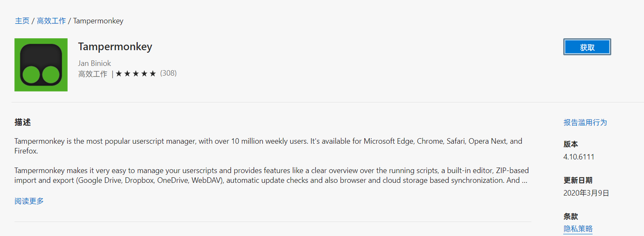Open 高效工作 category below the author name
Screen dimensions: 644x236
[93, 74]
